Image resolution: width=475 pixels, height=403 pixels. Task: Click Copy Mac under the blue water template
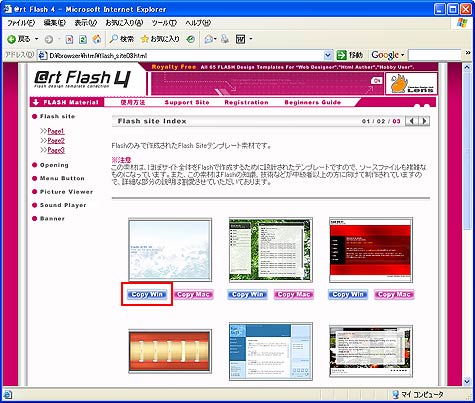pyautogui.click(x=193, y=294)
